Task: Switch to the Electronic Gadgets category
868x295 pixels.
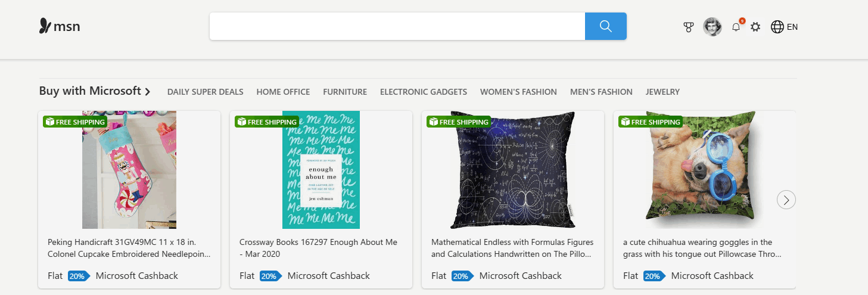Action: click(x=423, y=92)
